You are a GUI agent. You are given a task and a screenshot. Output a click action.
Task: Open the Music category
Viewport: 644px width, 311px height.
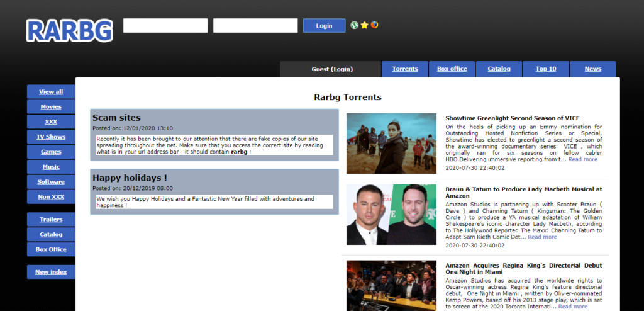(51, 167)
